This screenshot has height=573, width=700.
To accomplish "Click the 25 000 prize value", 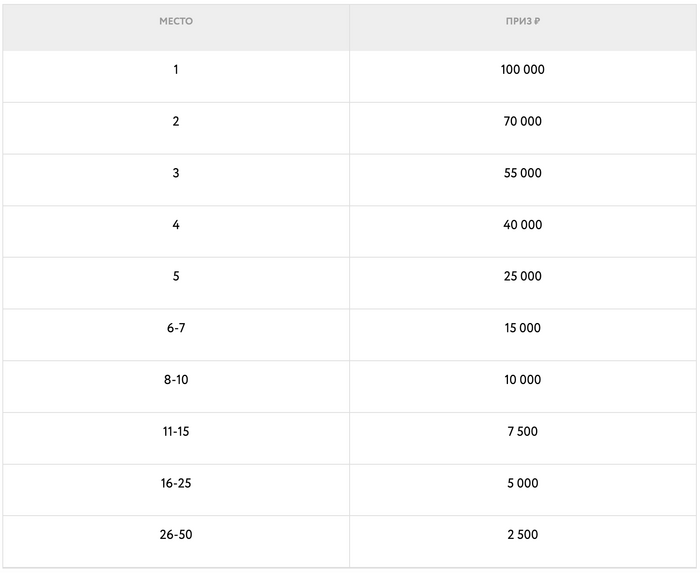I will (522, 277).
